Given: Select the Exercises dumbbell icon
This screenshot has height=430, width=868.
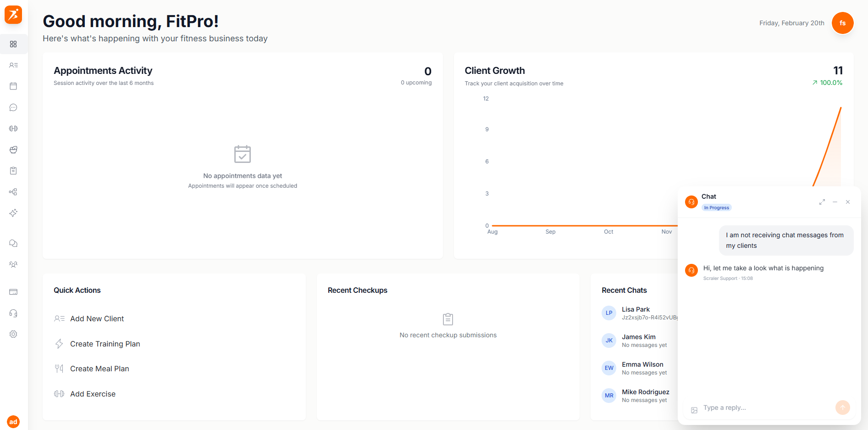Looking at the screenshot, I should [x=13, y=128].
